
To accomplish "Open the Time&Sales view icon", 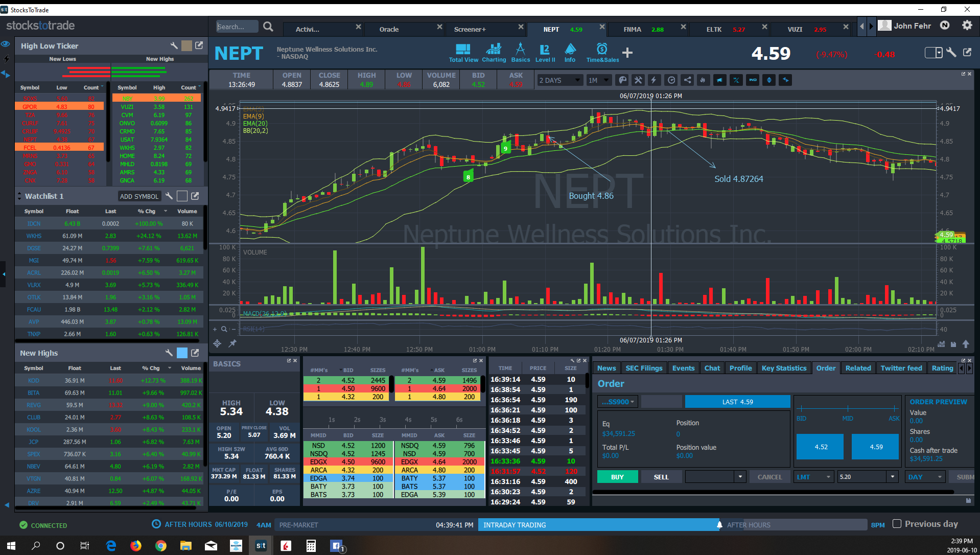I will coord(602,53).
